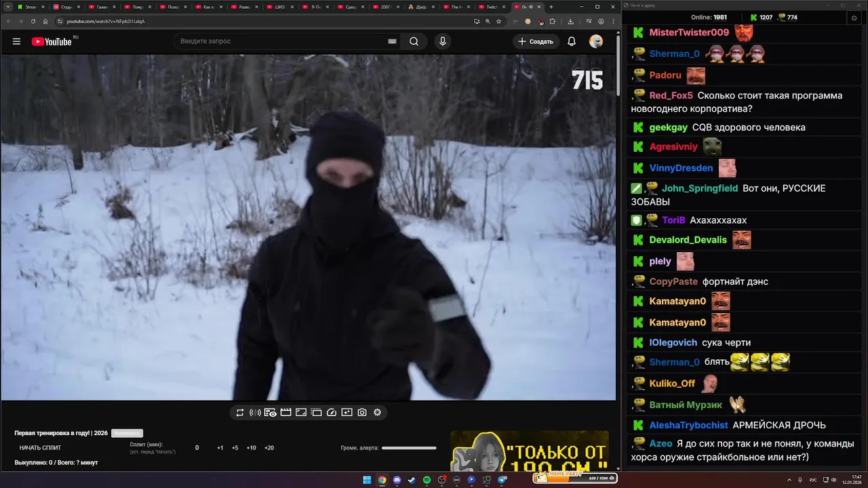Open Spotify from the taskbar

(x=427, y=480)
